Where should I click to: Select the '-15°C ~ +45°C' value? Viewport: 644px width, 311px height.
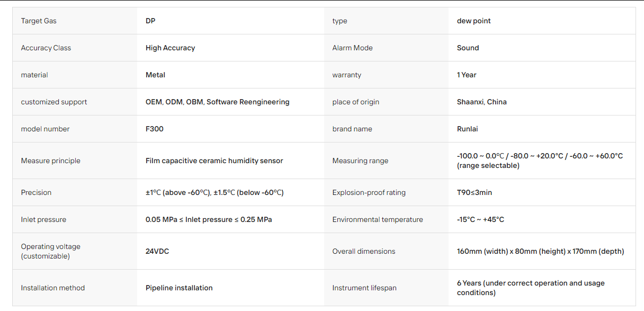click(480, 219)
